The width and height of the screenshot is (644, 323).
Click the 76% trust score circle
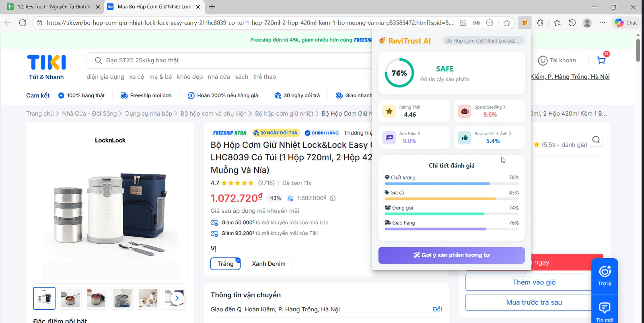[399, 73]
